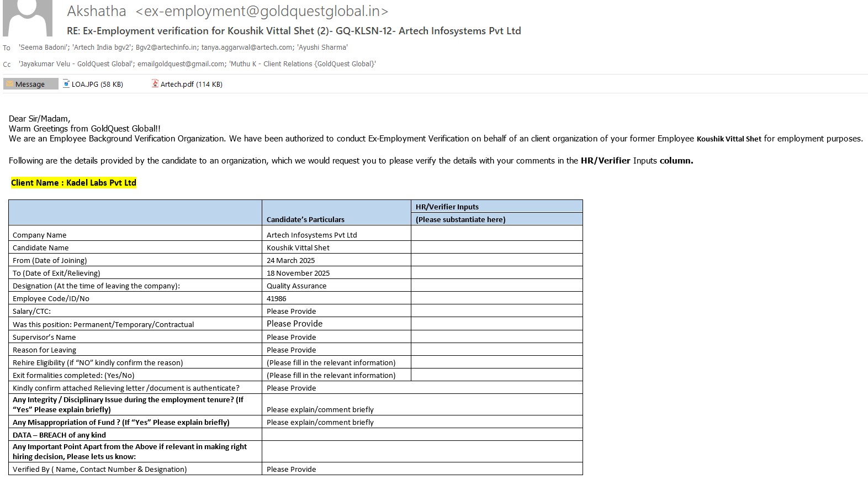This screenshot has height=479, width=868.
Task: Click the envelope icon beside Message
Action: tap(9, 84)
